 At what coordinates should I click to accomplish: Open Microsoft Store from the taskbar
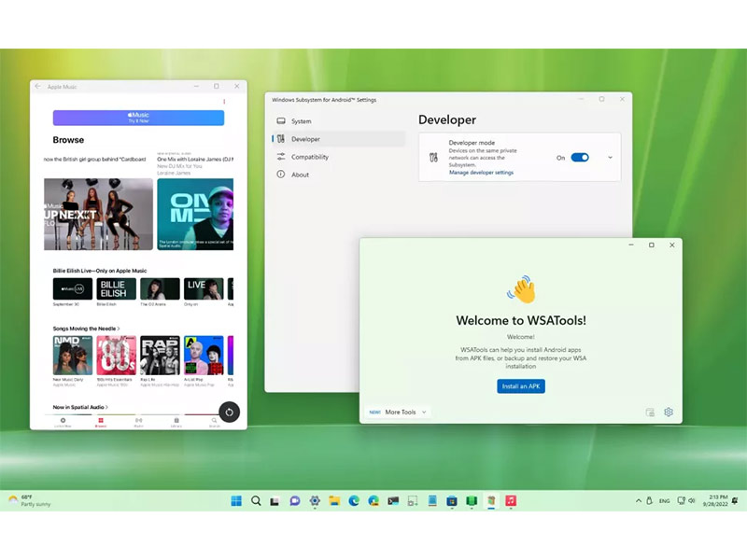coord(452,501)
